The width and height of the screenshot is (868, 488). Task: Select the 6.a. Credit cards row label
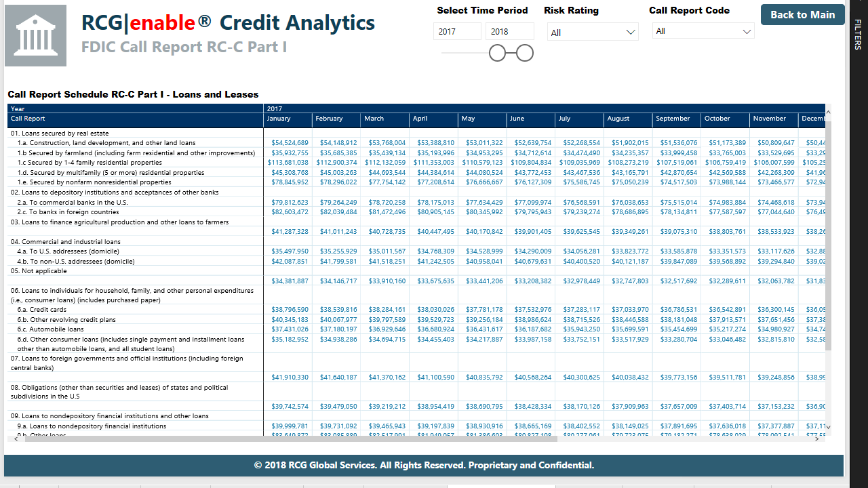pos(42,310)
